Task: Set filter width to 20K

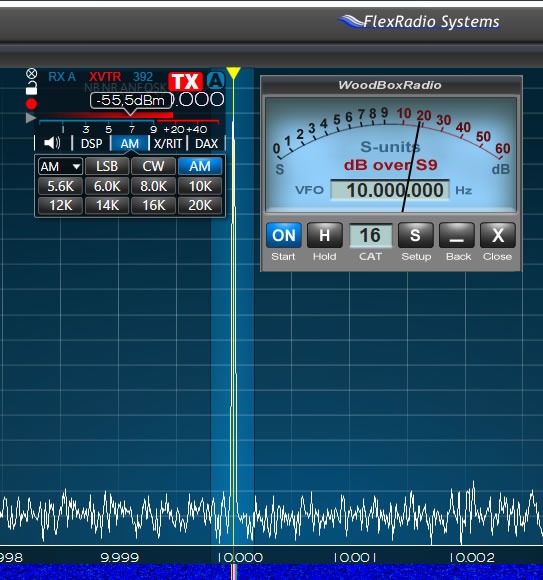Action: [x=200, y=205]
